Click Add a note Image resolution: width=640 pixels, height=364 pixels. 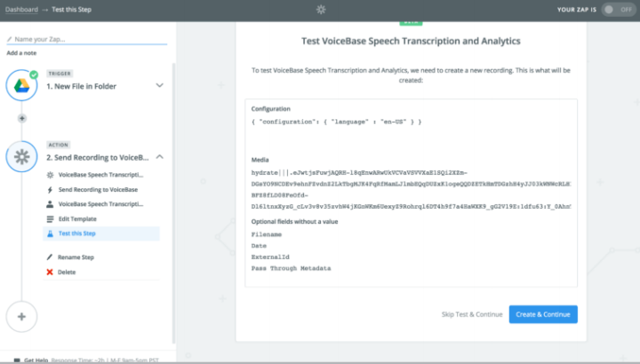pos(21,53)
